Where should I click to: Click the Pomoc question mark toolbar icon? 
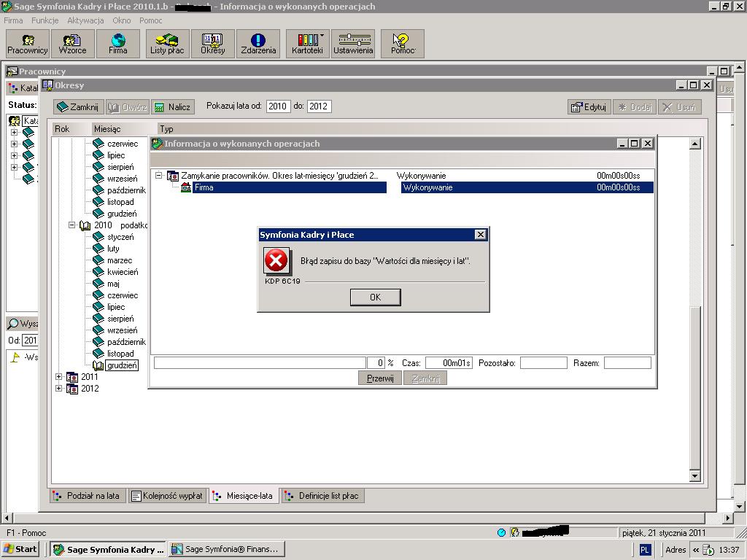click(403, 44)
